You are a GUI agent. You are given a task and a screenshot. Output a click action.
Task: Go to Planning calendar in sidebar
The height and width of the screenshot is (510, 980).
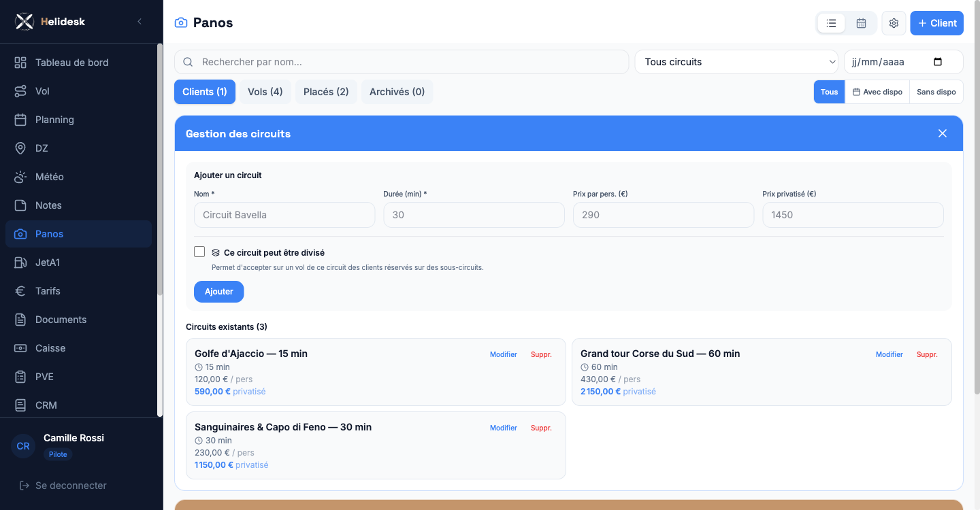[78, 120]
